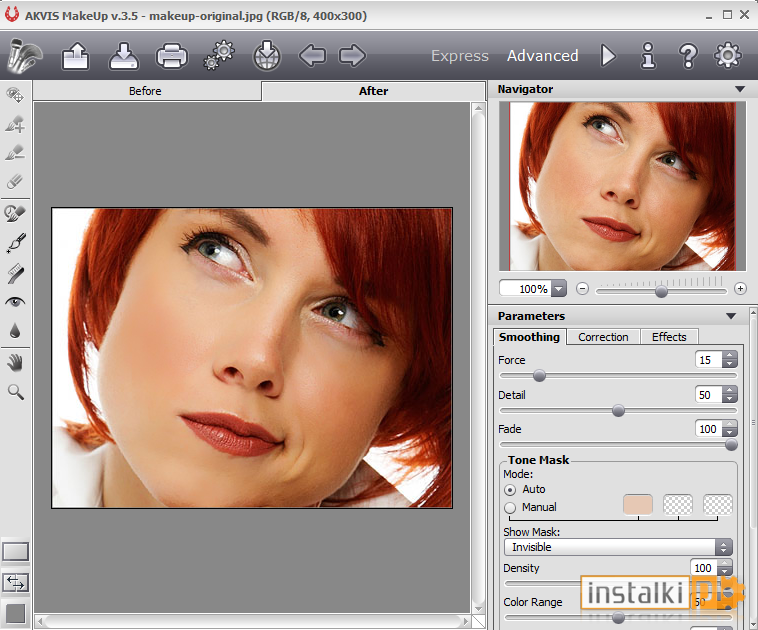This screenshot has height=630, width=758.
Task: Select the Correction tab
Action: click(603, 337)
